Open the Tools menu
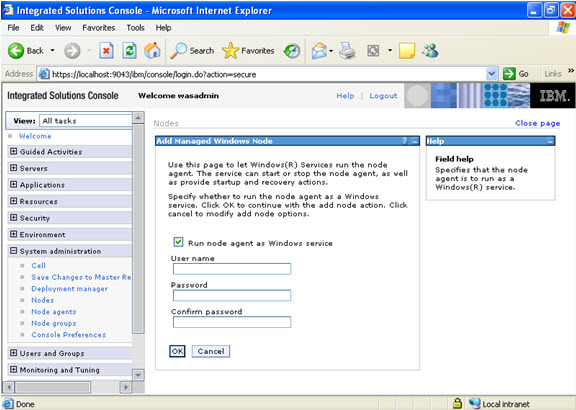 [136, 28]
